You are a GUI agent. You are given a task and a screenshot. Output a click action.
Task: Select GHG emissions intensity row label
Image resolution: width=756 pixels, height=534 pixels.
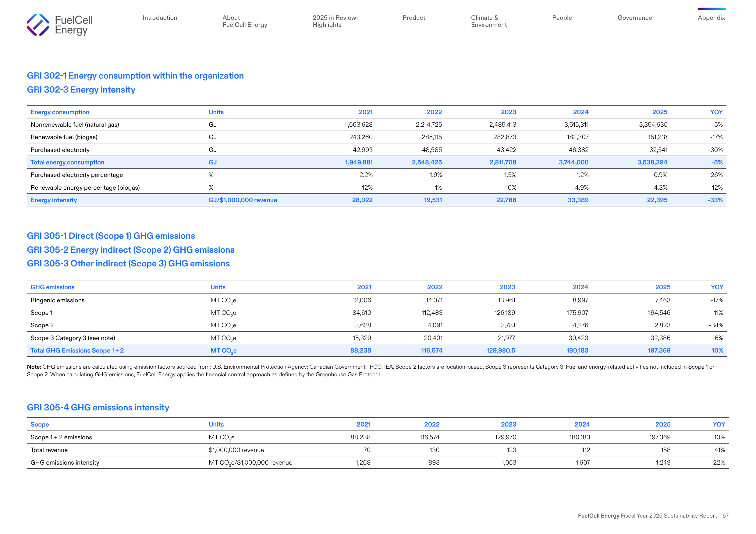(x=65, y=463)
